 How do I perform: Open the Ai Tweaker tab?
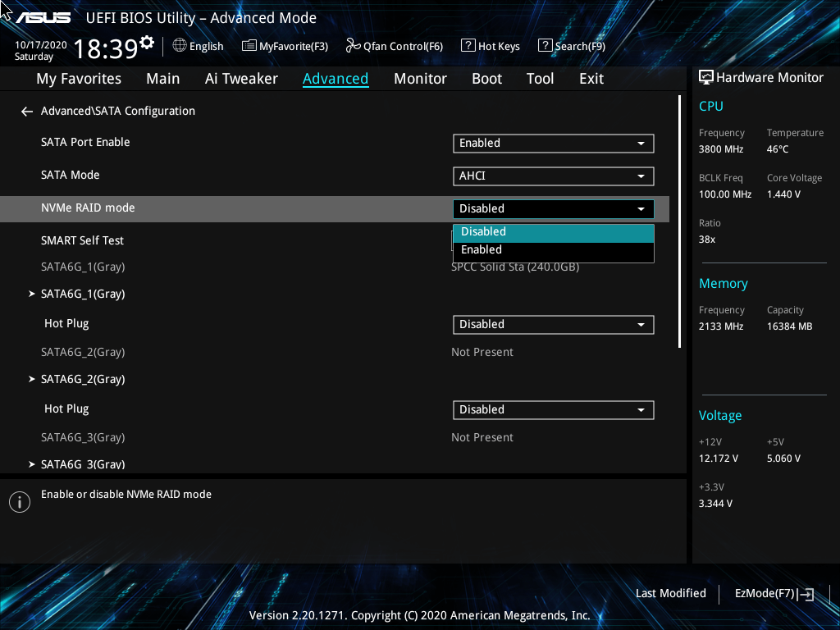[241, 79]
